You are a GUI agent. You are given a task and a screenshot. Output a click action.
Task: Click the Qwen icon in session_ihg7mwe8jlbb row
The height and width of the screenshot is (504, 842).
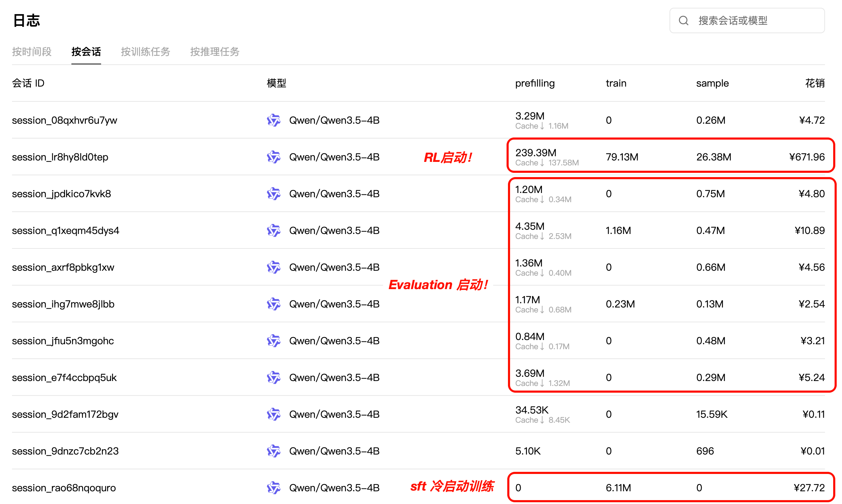tap(274, 304)
